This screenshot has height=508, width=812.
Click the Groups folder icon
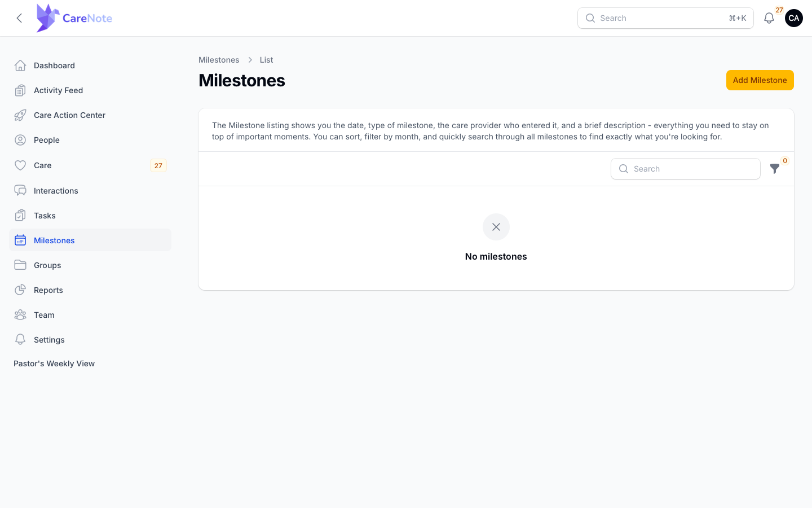point(20,265)
